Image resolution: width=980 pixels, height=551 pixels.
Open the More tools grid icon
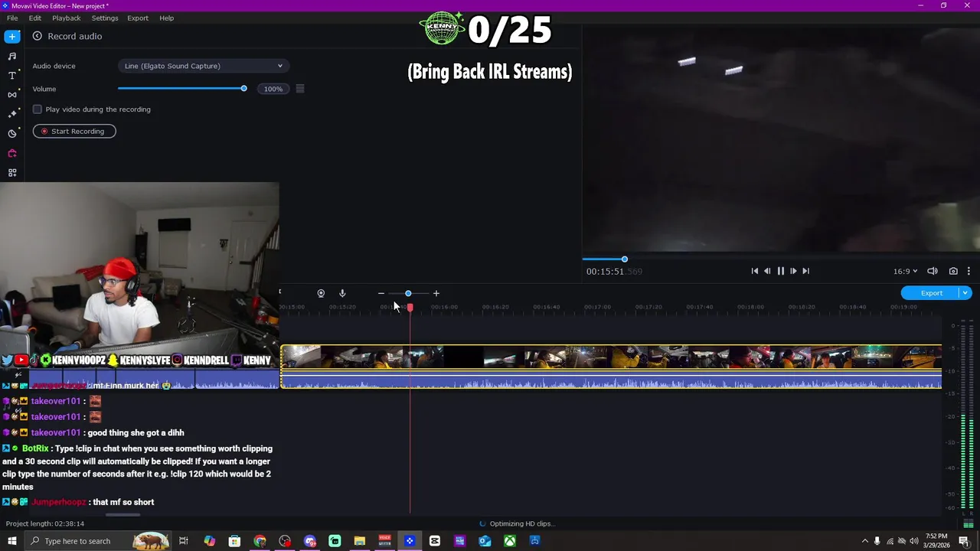[12, 173]
